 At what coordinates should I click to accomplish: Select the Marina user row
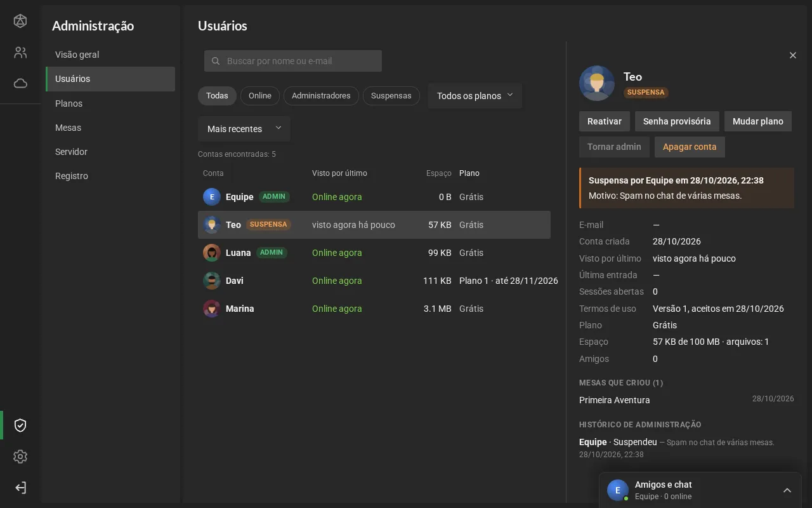pyautogui.click(x=374, y=309)
